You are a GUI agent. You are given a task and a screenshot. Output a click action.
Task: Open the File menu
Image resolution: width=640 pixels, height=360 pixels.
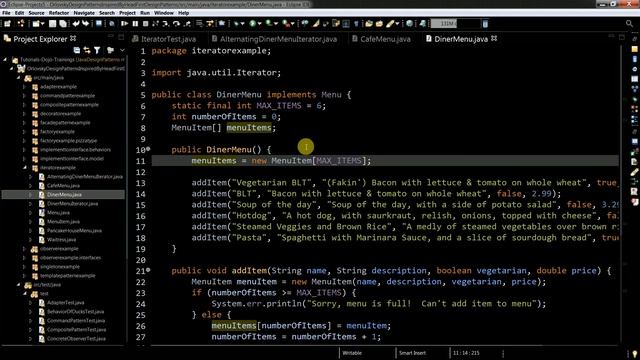6,13
